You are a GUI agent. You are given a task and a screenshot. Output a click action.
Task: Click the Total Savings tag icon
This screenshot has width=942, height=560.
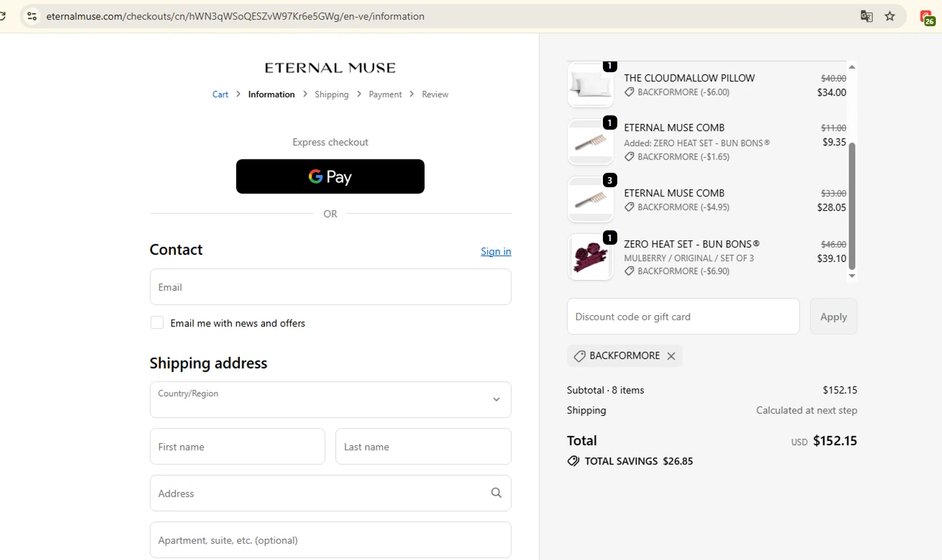[x=573, y=461]
